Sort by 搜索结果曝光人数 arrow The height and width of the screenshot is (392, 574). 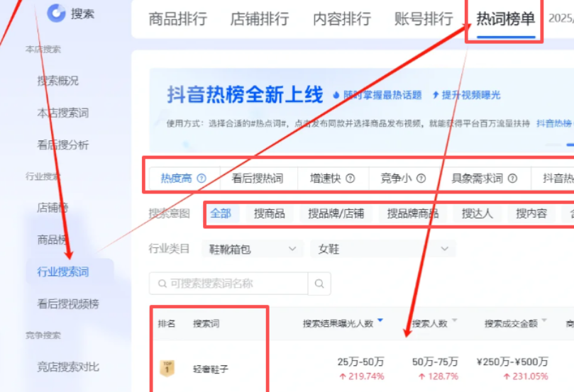pos(380,320)
